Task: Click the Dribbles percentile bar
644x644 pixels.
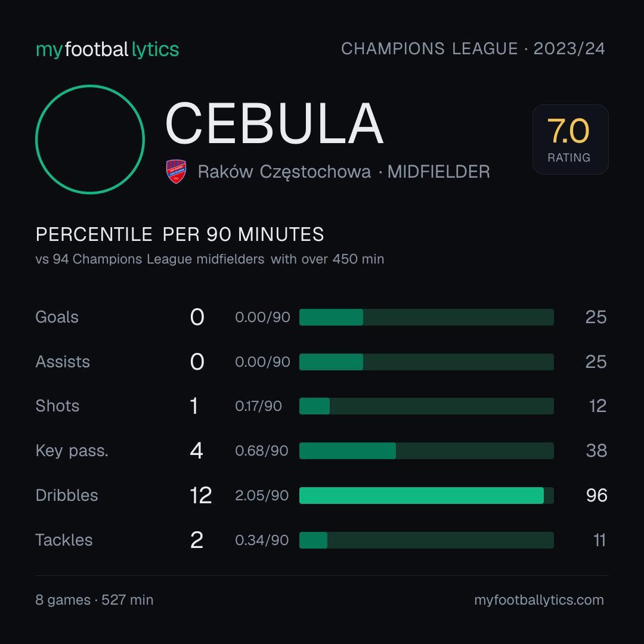Action: pos(426,496)
